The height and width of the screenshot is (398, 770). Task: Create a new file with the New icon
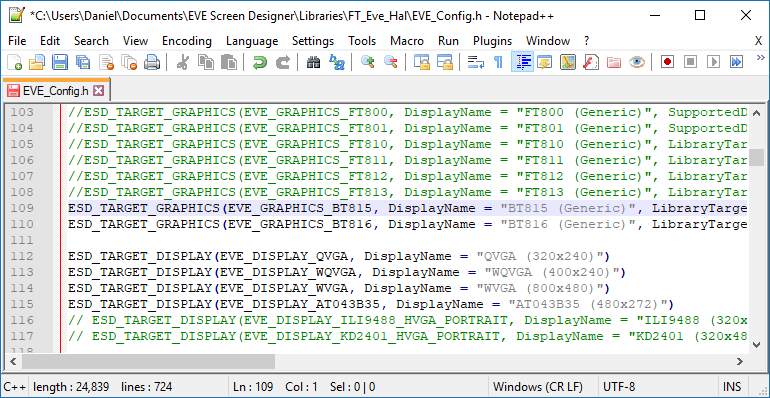(x=15, y=62)
